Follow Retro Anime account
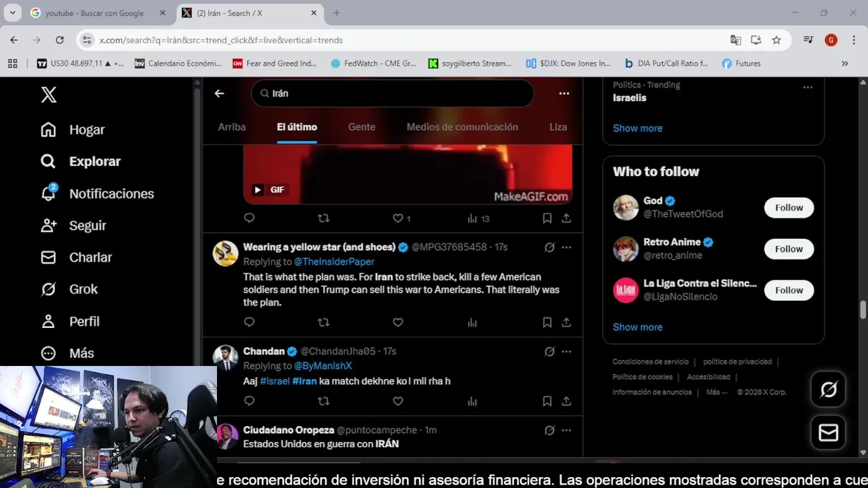 [789, 249]
